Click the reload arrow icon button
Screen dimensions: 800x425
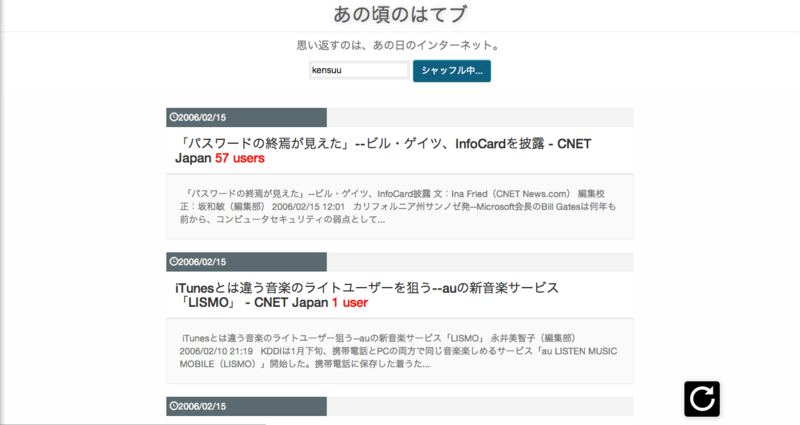pos(702,398)
